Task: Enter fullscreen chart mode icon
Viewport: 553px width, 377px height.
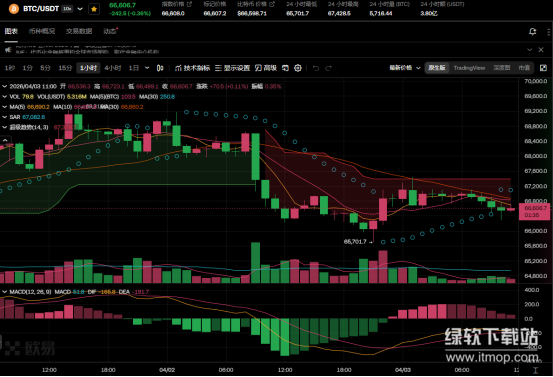Action: point(543,68)
